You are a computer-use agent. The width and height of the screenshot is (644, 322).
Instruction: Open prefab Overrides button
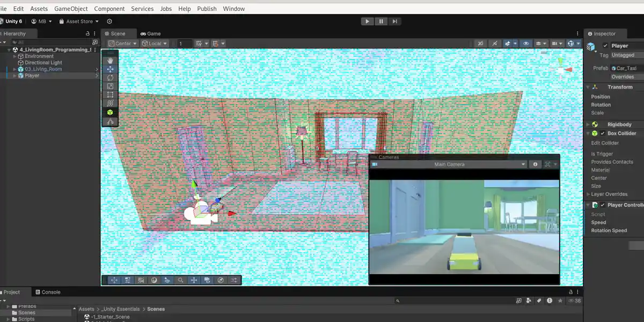627,77
